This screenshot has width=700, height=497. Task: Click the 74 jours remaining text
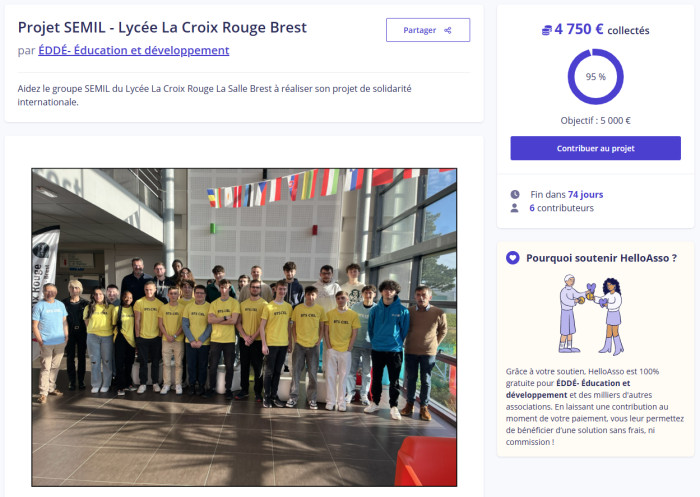pyautogui.click(x=585, y=195)
